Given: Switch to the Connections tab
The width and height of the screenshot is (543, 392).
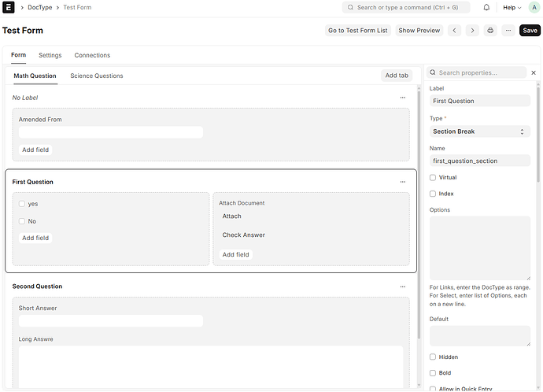Looking at the screenshot, I should coord(92,55).
